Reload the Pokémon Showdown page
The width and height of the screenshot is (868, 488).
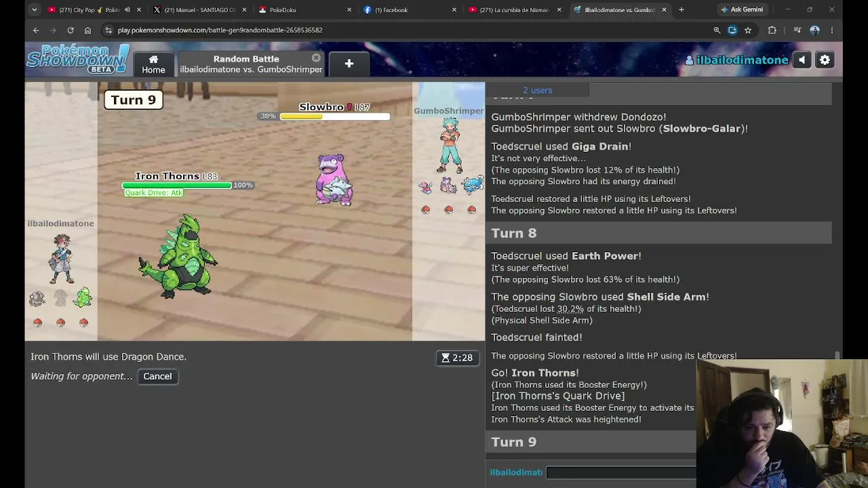pos(71,30)
